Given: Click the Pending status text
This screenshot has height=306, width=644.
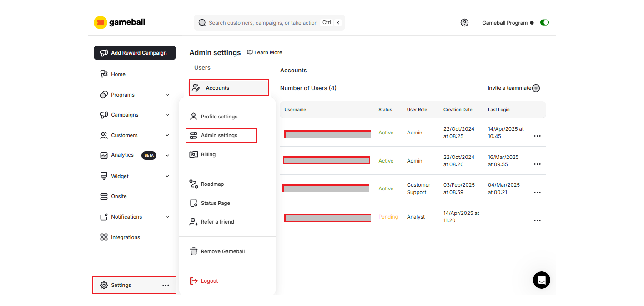Looking at the screenshot, I should tap(388, 217).
